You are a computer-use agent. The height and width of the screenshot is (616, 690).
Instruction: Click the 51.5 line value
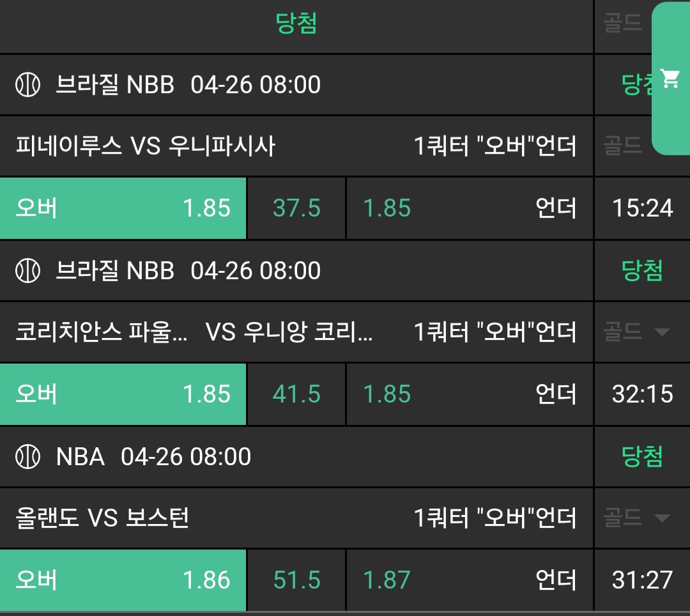pyautogui.click(x=296, y=580)
